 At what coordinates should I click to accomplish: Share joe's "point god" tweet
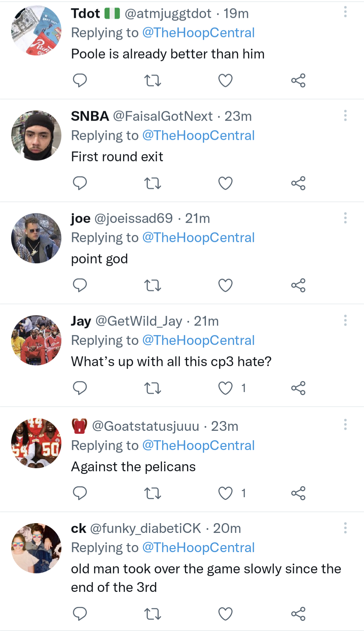[x=298, y=286]
